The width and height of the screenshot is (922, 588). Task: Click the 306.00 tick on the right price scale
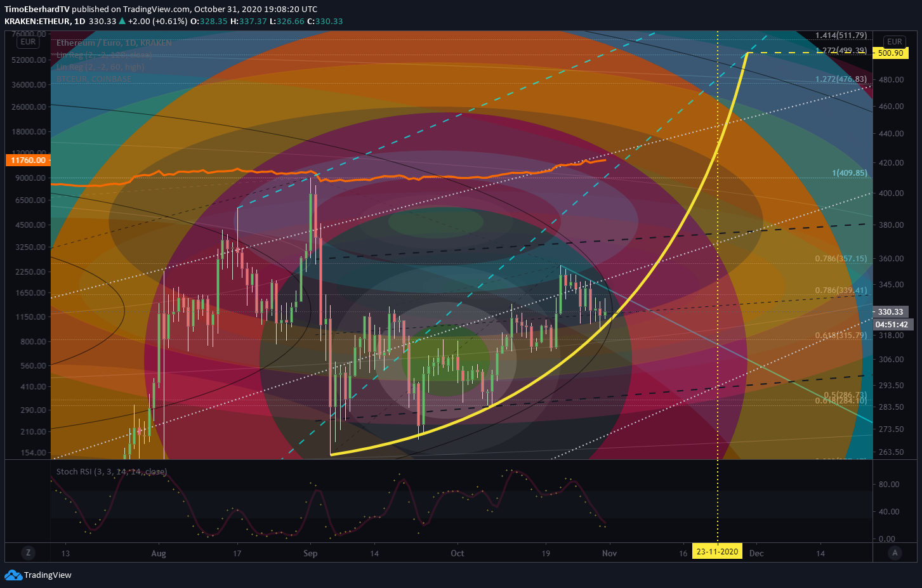point(892,360)
